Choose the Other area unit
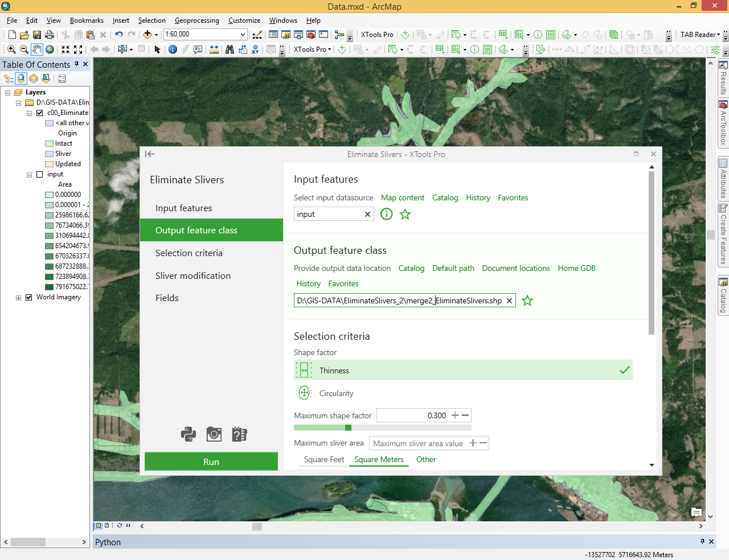Viewport: 729px width, 560px height. [426, 459]
